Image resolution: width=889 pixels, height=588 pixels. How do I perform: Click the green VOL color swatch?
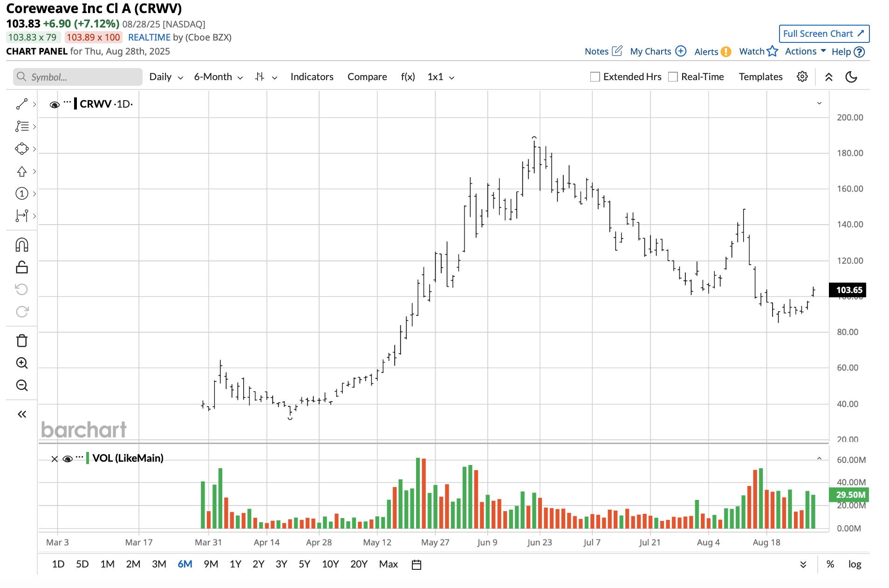(88, 458)
